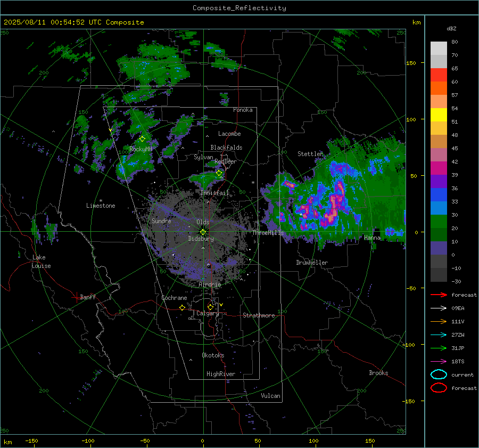Click magenta swatch in dBZ legend

coord(439,168)
